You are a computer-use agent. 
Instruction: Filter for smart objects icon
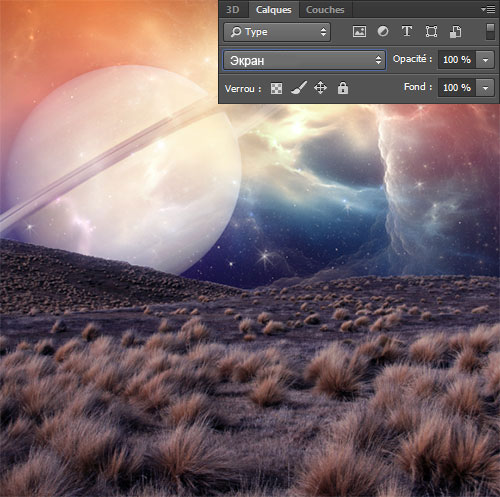[456, 32]
